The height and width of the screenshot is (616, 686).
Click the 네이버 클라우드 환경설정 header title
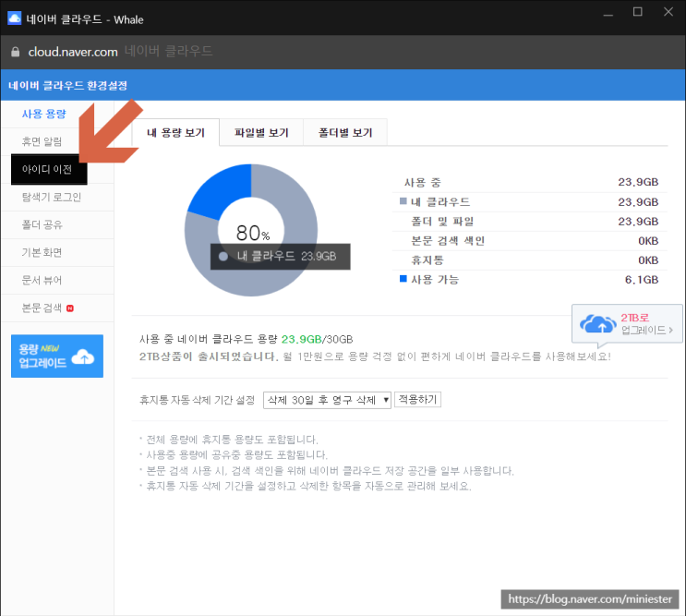[x=67, y=85]
